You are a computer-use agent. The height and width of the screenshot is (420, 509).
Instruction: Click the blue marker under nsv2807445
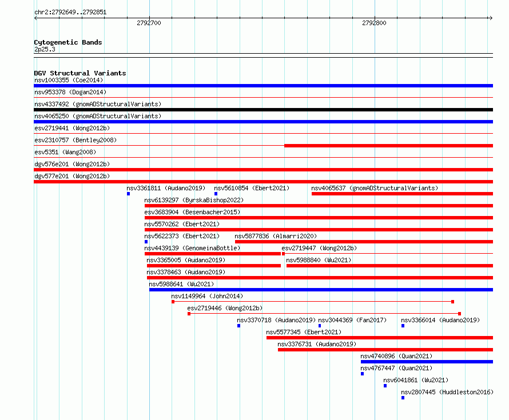[x=403, y=398]
